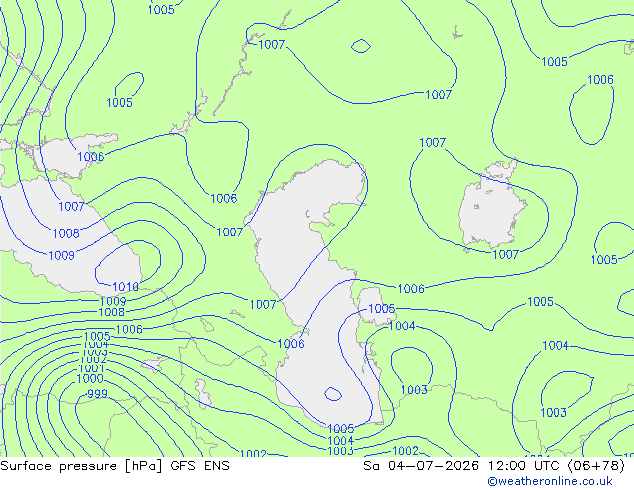The height and width of the screenshot is (490, 634).
Task: Click the 999 low-pressure contour label
Action: [x=97, y=393]
